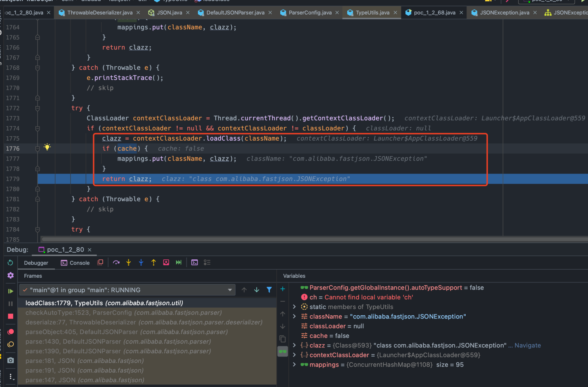Select parseObject:405 DefaultJSONParser frame
This screenshot has height=387, width=588.
147,332
